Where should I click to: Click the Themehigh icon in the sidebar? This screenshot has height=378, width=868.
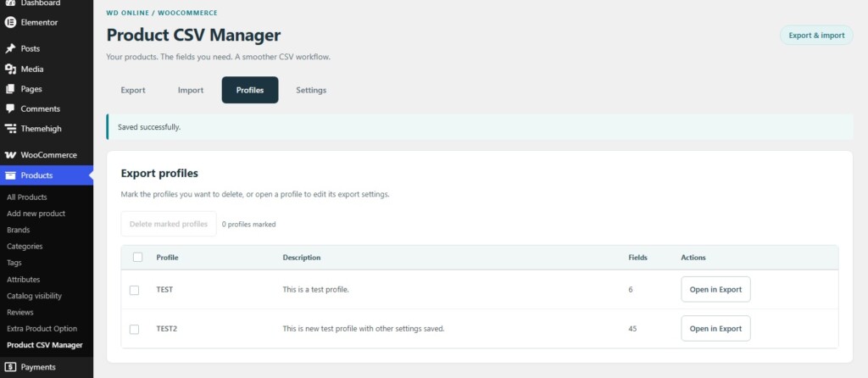point(10,128)
